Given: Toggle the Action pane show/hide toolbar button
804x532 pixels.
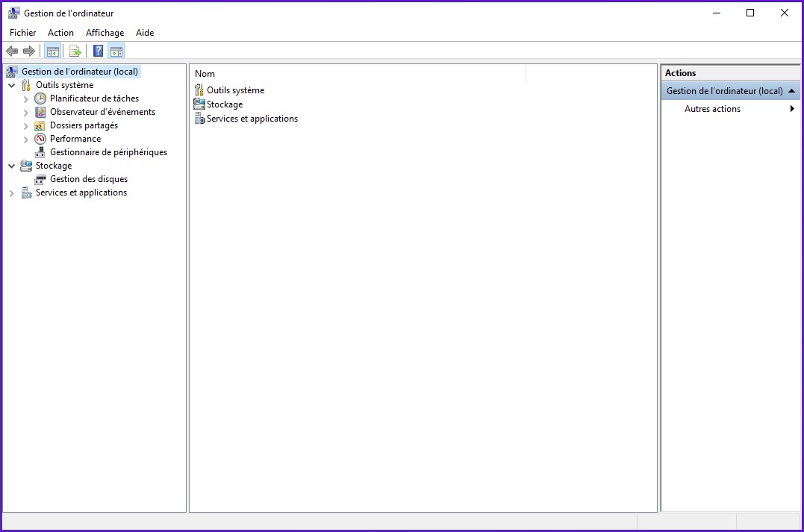Looking at the screenshot, I should [116, 51].
